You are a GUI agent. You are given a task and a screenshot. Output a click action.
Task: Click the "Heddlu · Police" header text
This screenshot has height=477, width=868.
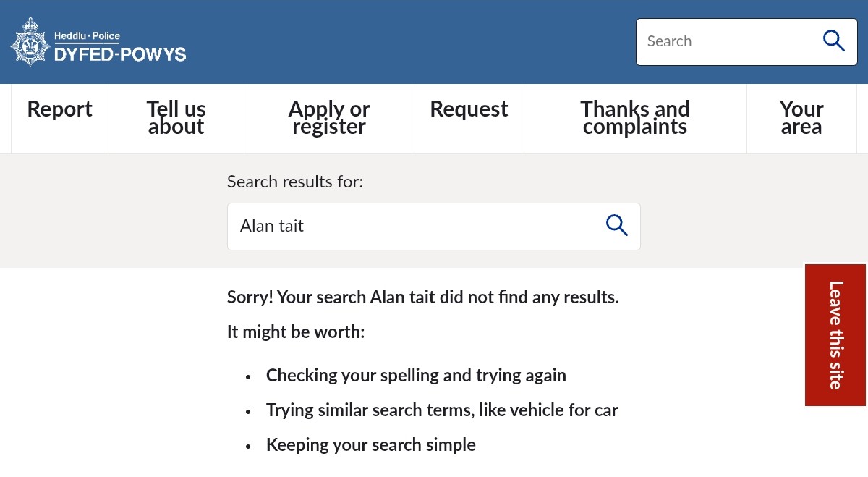tap(87, 35)
